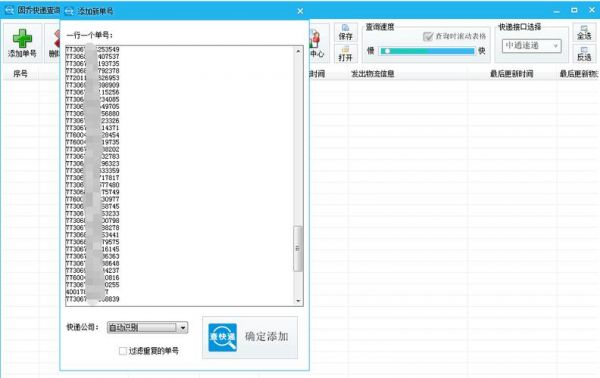Image resolution: width=600 pixels, height=378 pixels.
Task: Click the 发出物流信息 column header
Action: click(x=373, y=74)
